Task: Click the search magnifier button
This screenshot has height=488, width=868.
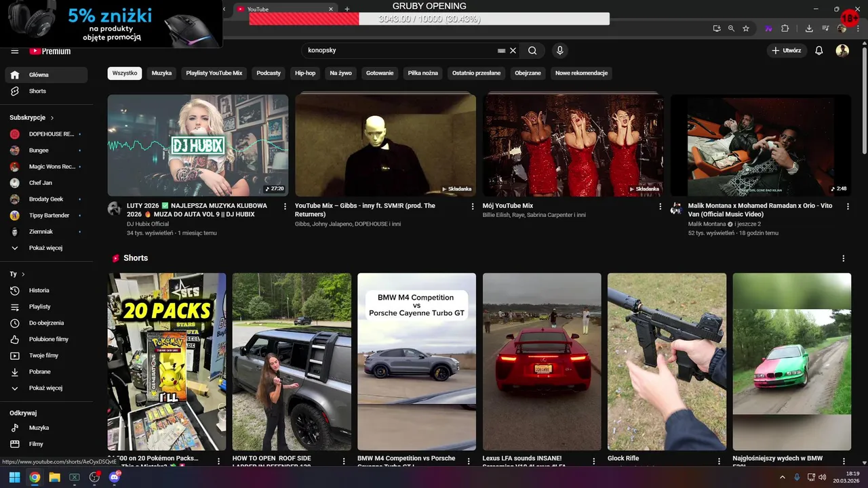Action: pyautogui.click(x=532, y=50)
